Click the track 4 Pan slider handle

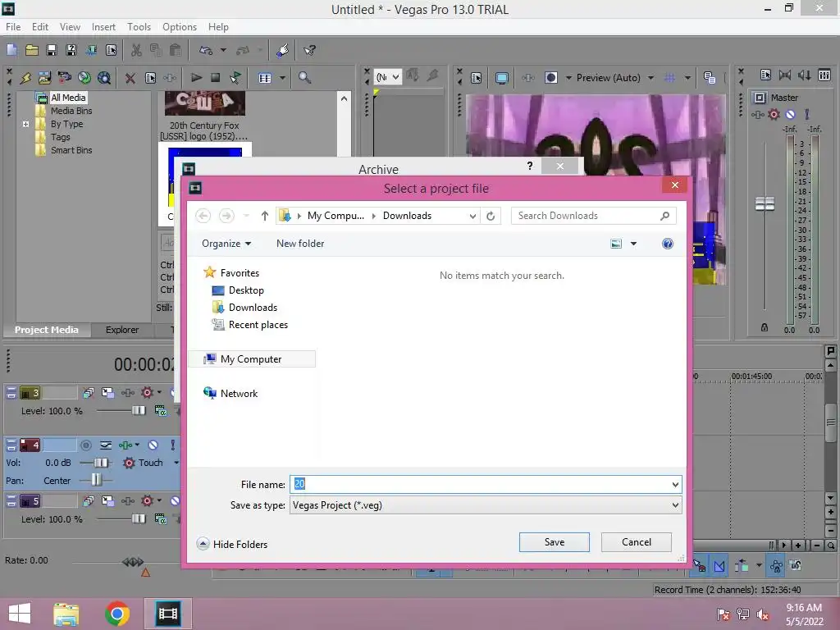[96, 480]
